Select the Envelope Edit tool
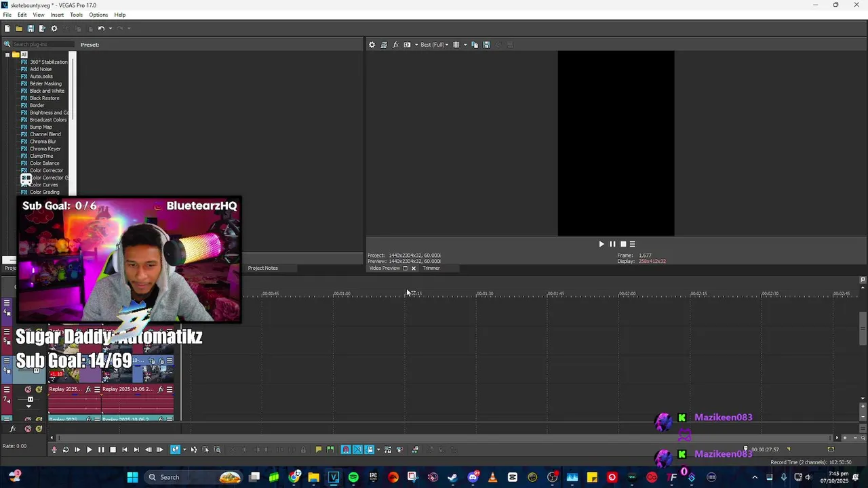Viewport: 868px width, 488px height. tap(194, 449)
